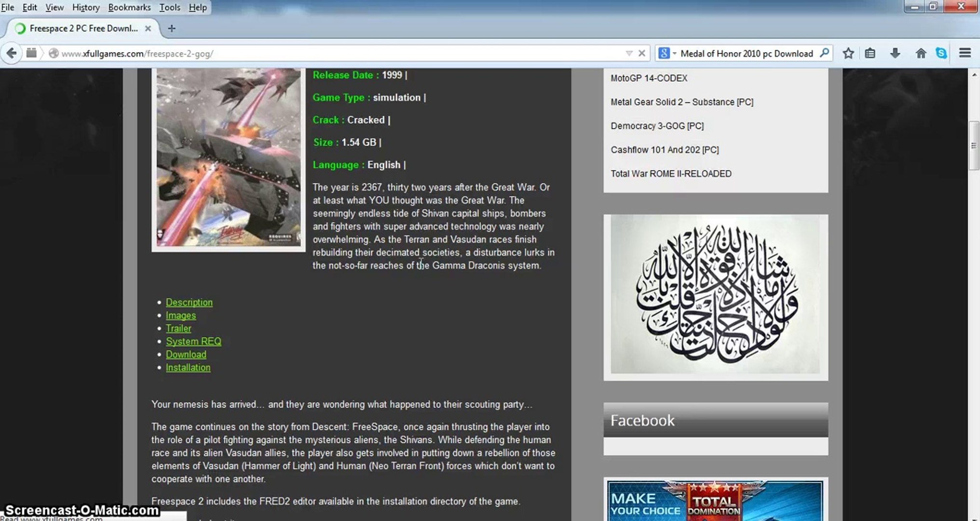Image resolution: width=980 pixels, height=521 pixels.
Task: Follow the Description link
Action: 189,302
